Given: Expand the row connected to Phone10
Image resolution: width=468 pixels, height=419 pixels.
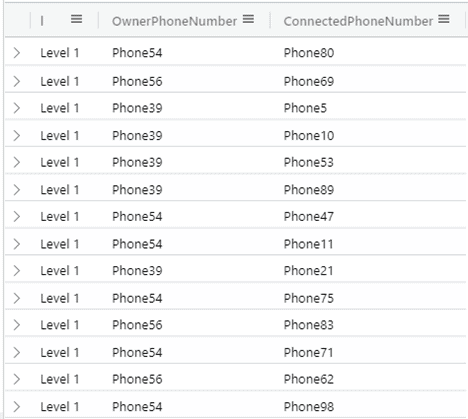Looking at the screenshot, I should (x=17, y=136).
